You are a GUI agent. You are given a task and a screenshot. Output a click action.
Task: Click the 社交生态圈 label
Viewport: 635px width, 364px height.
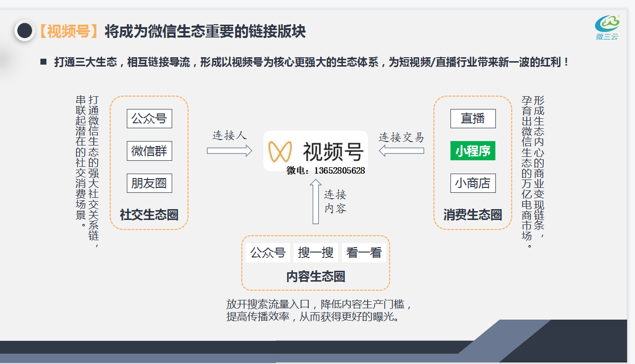[x=149, y=215]
